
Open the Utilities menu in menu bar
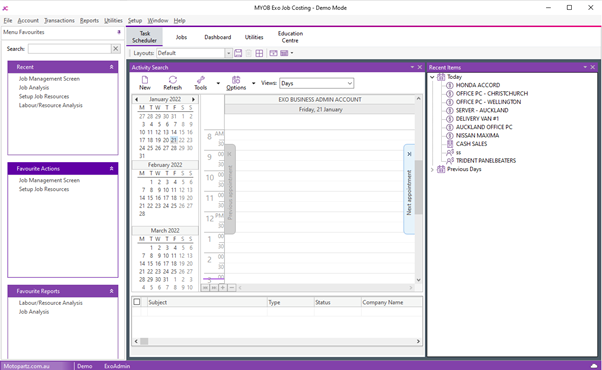113,20
